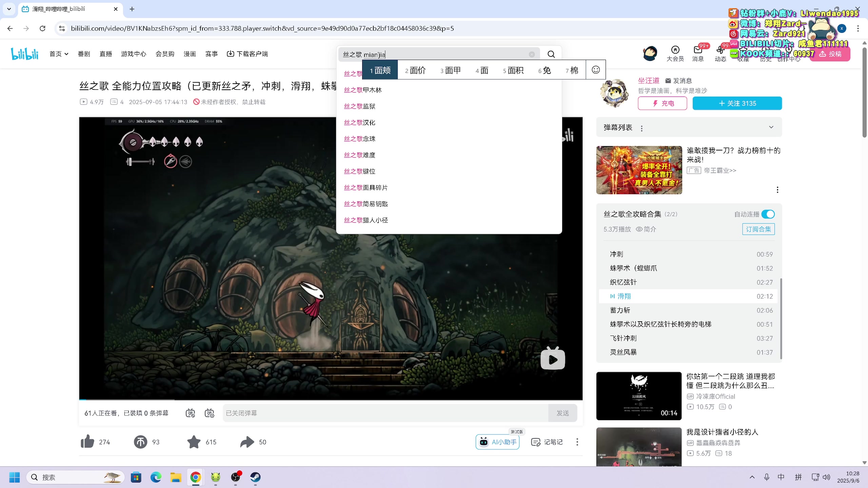Viewport: 868px width, 488px height.
Task: Open 记笔记 note taking
Action: click(547, 442)
